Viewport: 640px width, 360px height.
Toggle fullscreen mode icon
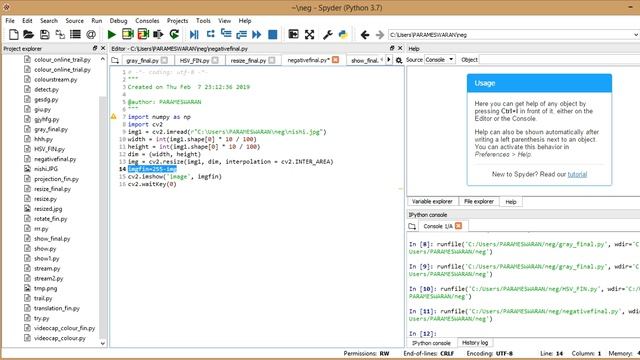[x=309, y=35]
